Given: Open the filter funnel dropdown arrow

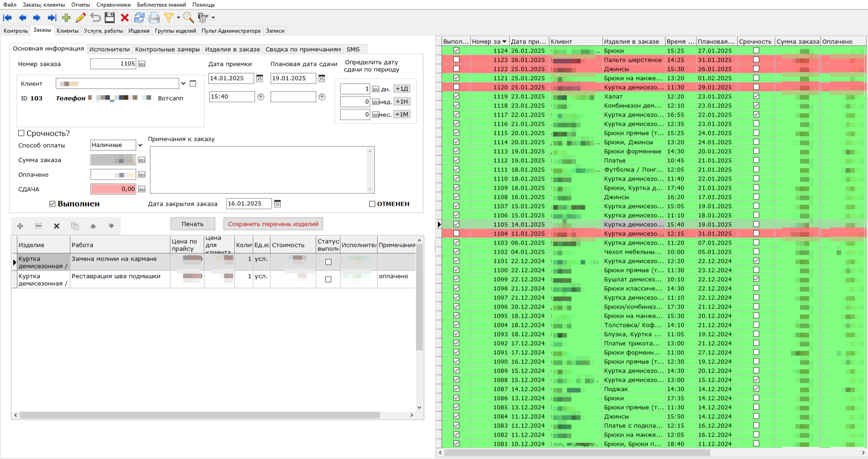Looking at the screenshot, I should tap(178, 18).
